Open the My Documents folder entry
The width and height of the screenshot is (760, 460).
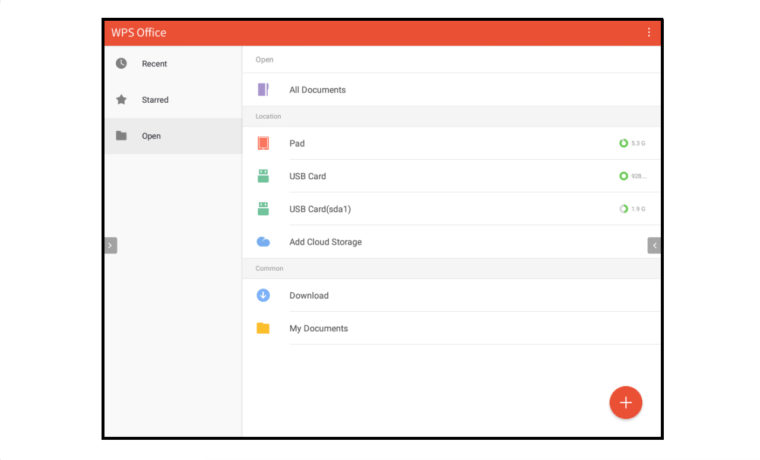click(319, 328)
